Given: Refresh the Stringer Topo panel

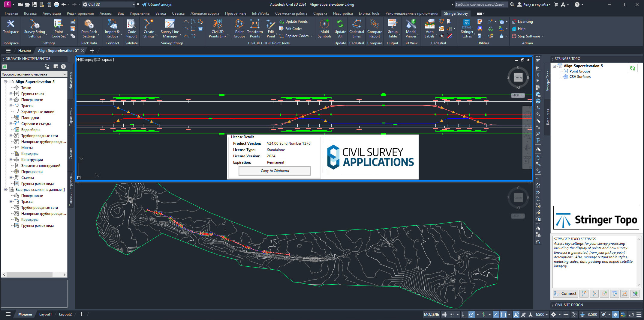Looking at the screenshot, I should coord(633,68).
